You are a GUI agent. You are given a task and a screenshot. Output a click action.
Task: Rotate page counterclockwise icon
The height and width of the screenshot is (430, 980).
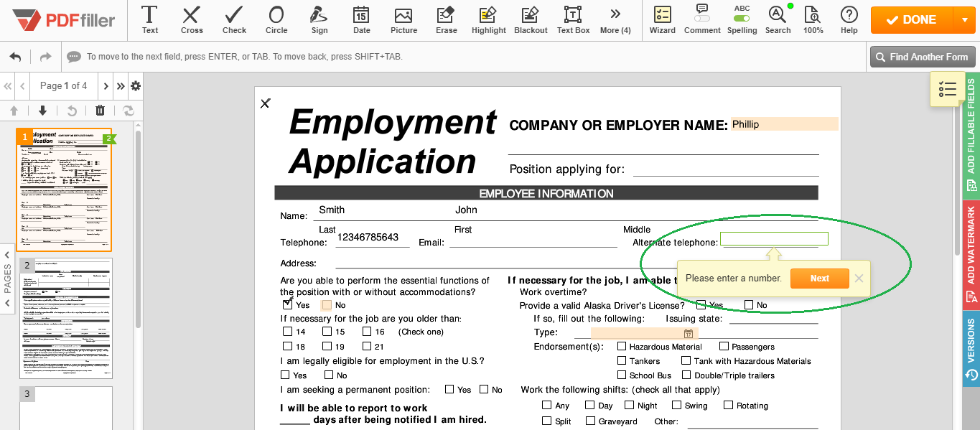(x=72, y=111)
